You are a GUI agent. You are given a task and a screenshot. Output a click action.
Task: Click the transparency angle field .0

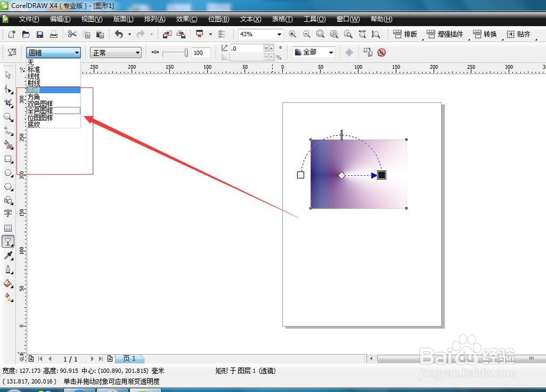pyautogui.click(x=247, y=49)
